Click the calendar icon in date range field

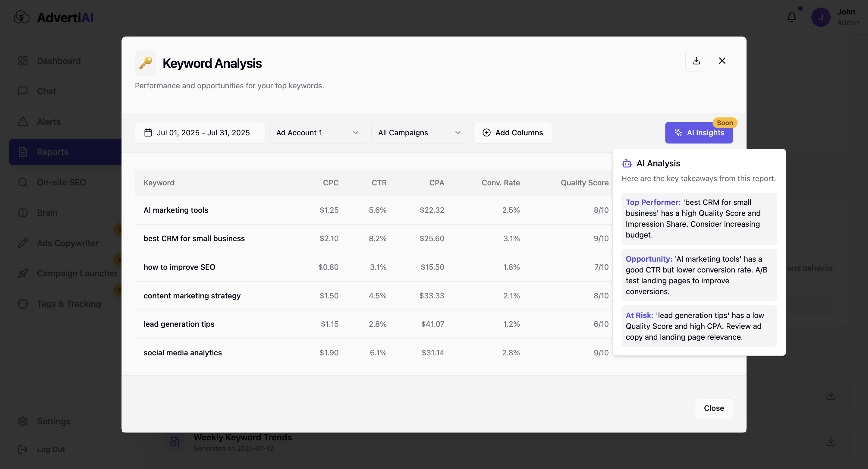coord(148,133)
